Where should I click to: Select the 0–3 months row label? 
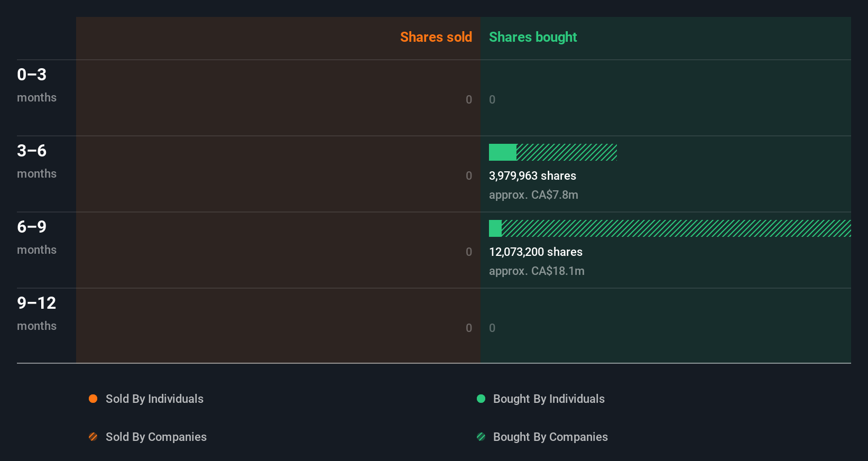point(36,85)
